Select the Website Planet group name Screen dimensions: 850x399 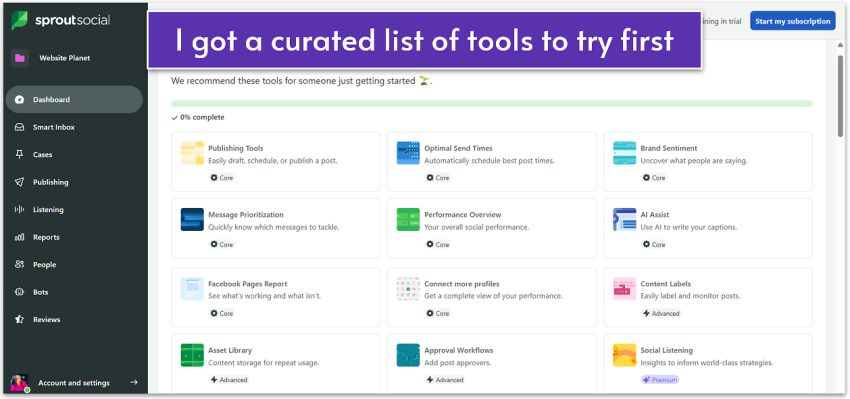pos(65,58)
